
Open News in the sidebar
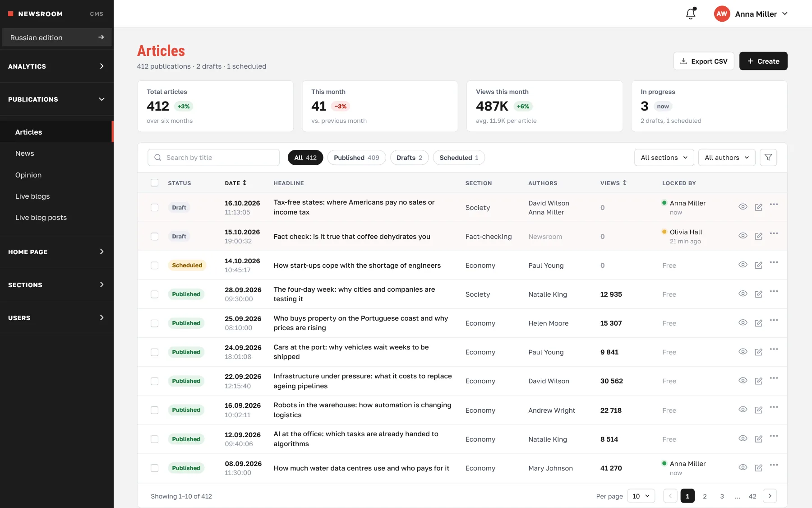click(x=57, y=154)
